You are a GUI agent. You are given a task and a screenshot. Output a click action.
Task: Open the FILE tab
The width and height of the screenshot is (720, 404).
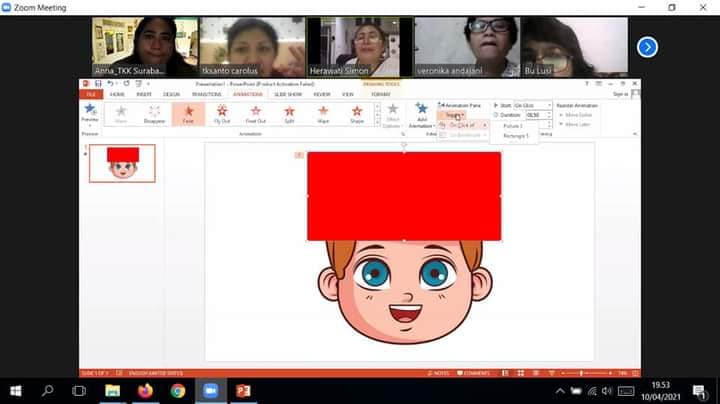tap(91, 94)
